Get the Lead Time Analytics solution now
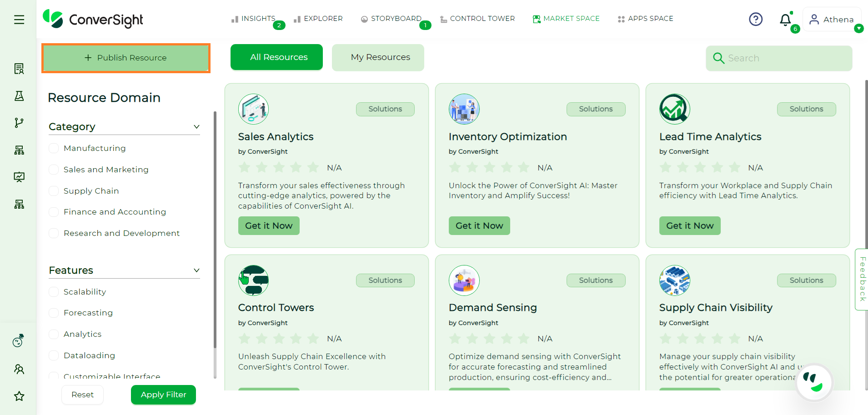The height and width of the screenshot is (415, 868). [690, 226]
